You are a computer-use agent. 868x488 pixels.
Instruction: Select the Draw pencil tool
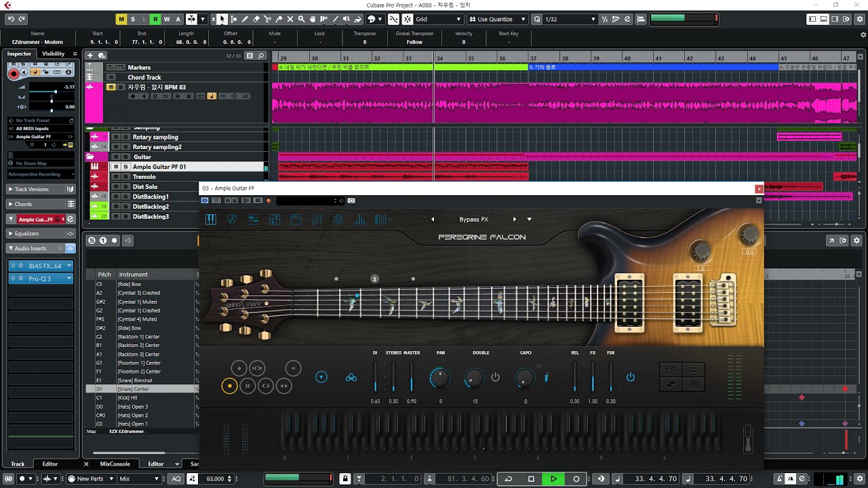coord(245,19)
